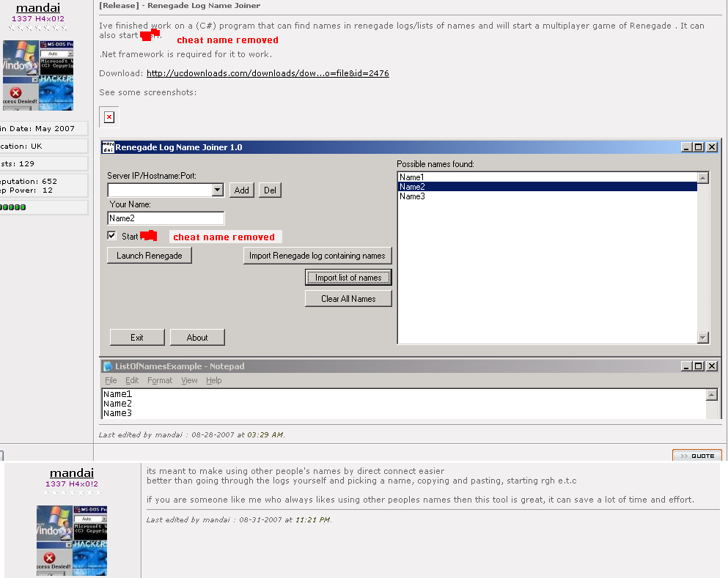Open the Format menu in Notepad
The width and height of the screenshot is (728, 578).
tap(160, 380)
